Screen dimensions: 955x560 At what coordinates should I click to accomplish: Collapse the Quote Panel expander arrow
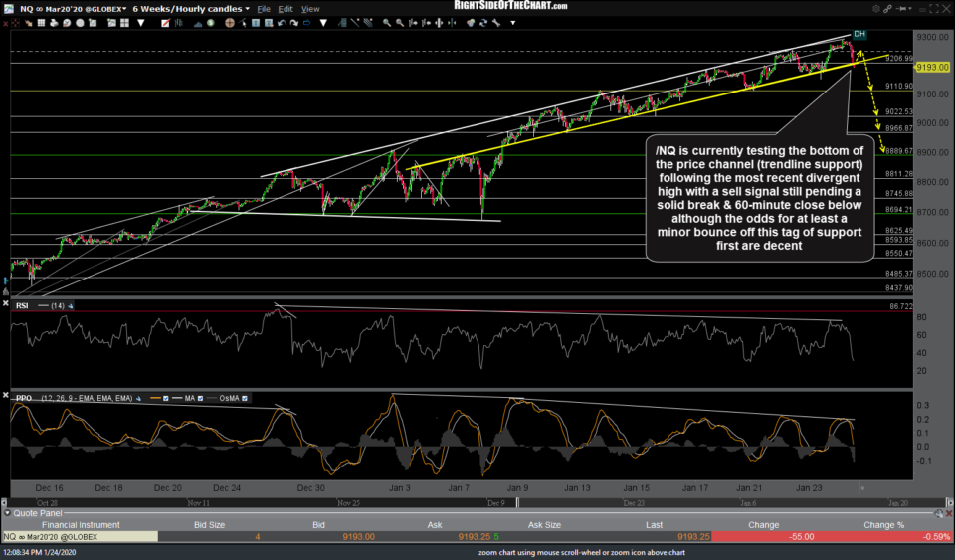pos(7,513)
